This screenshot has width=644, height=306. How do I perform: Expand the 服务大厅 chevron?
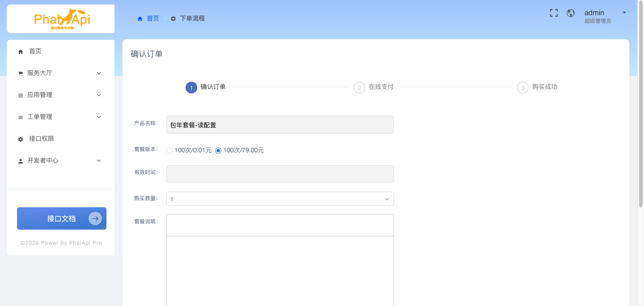pos(99,73)
